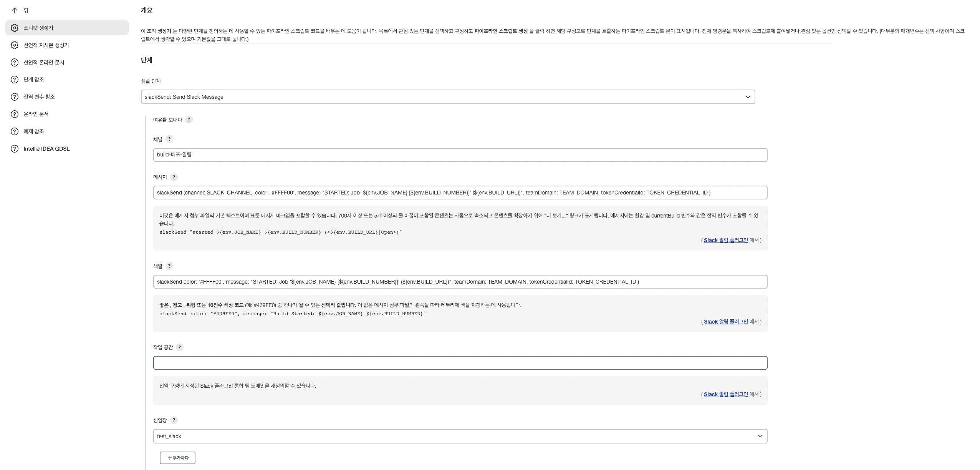Click the help icon beside 색깔 label
The height and width of the screenshot is (470, 980).
point(169,266)
